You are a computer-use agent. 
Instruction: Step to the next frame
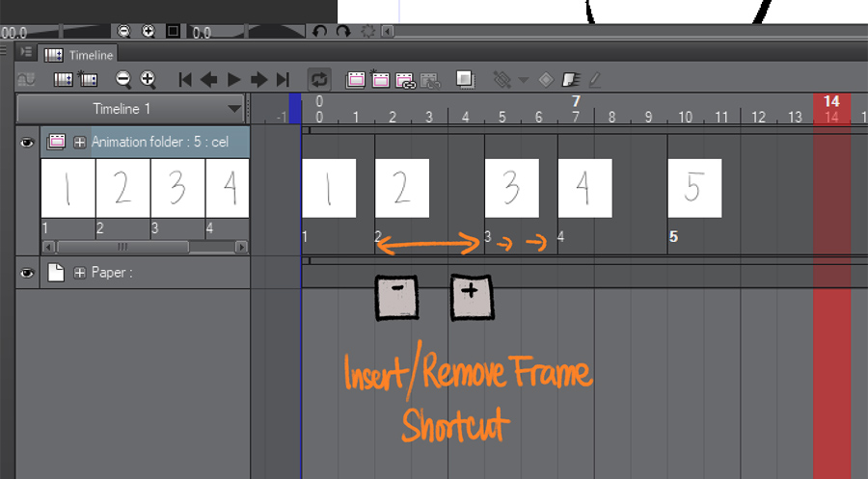coord(258,80)
